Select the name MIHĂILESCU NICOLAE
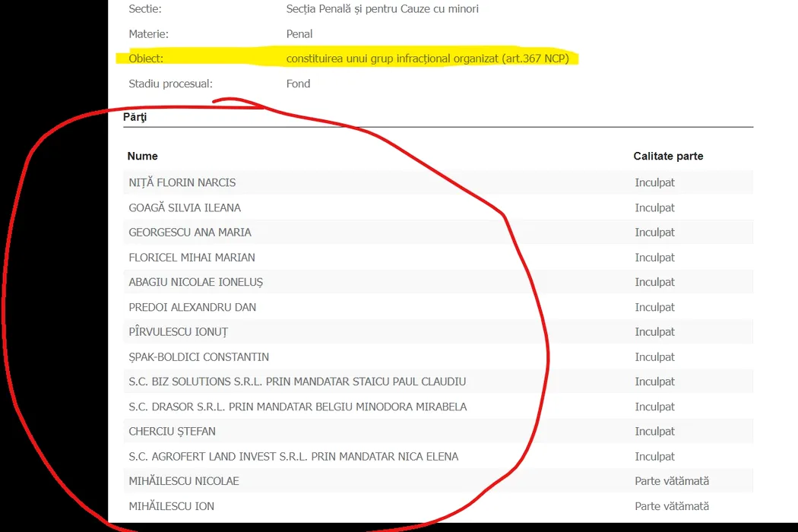798x532 pixels. click(184, 481)
